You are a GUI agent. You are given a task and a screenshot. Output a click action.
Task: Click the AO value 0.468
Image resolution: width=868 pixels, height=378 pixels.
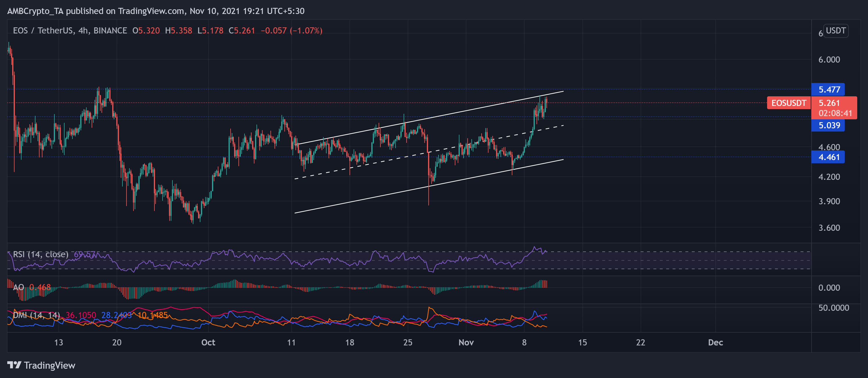41,287
